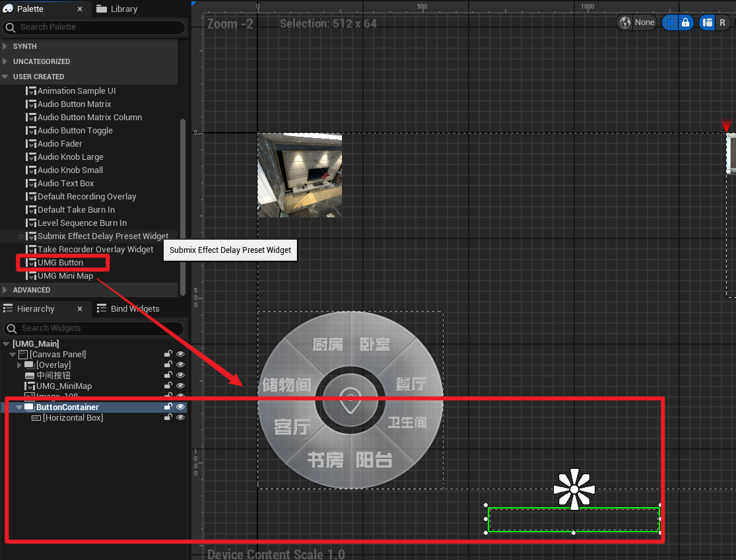Viewport: 736px width, 560px height.
Task: Select Audio Button Matrix Column widget
Action: [x=90, y=118]
